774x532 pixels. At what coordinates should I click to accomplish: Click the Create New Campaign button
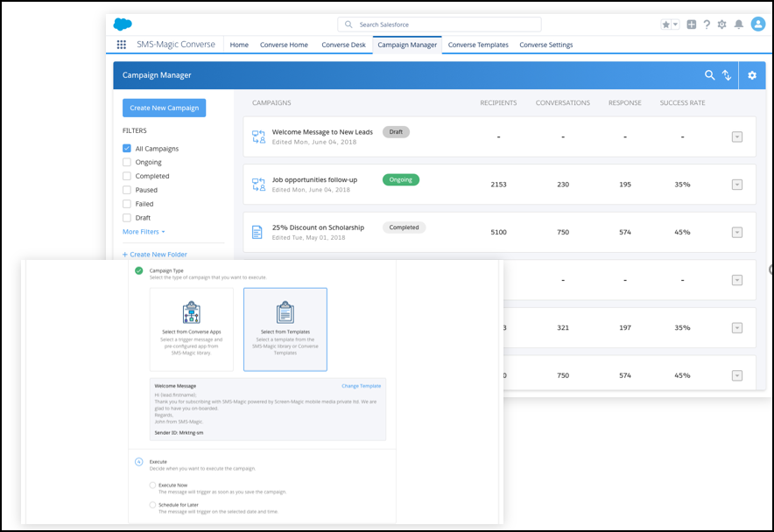[165, 108]
